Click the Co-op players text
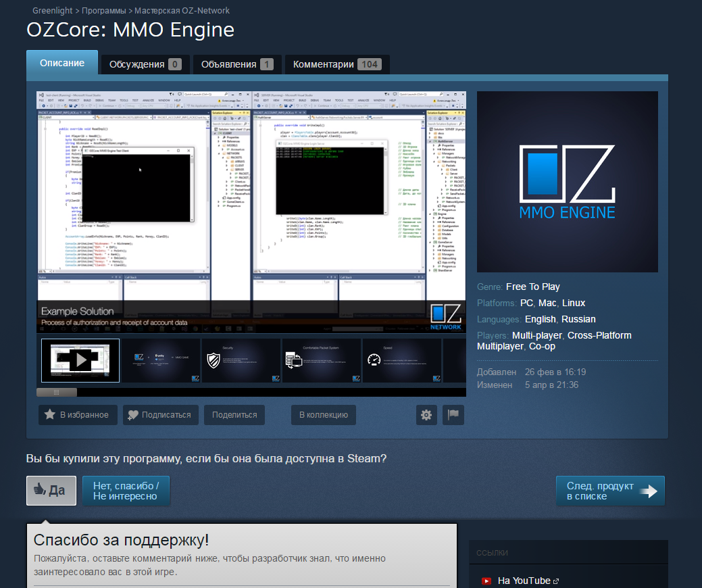Screen dimensions: 702x588 tap(542, 346)
